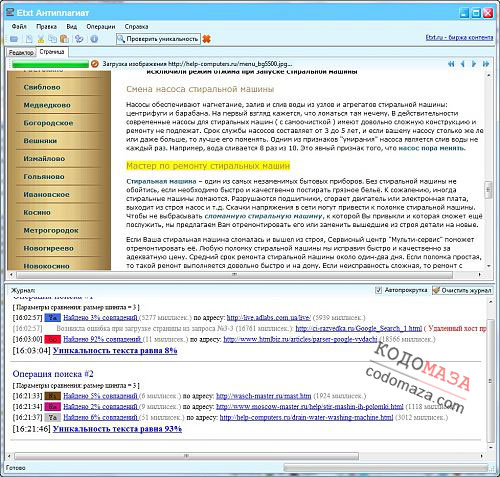Open the moscow-master.ru address link
500x477 pixels.
click(310, 407)
